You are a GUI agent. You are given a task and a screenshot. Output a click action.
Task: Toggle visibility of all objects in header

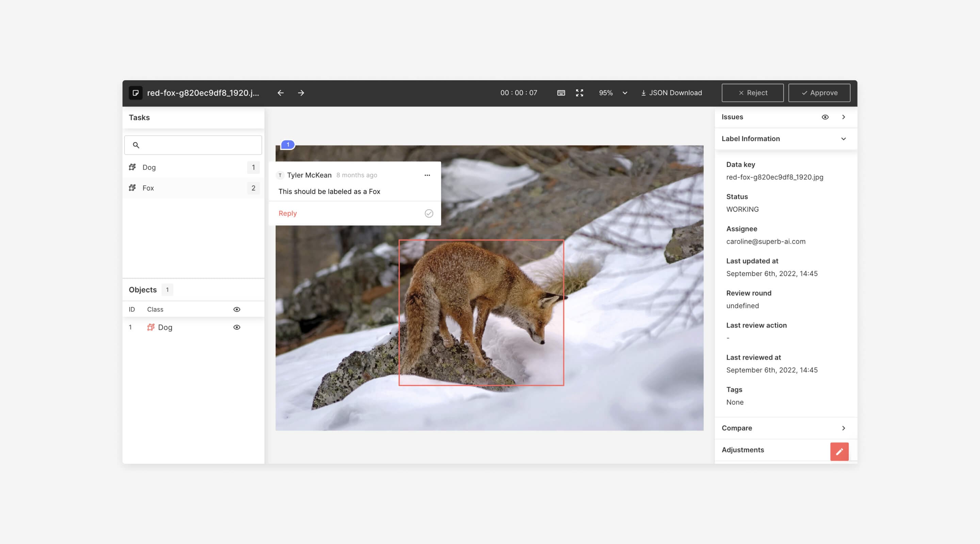[x=236, y=309]
